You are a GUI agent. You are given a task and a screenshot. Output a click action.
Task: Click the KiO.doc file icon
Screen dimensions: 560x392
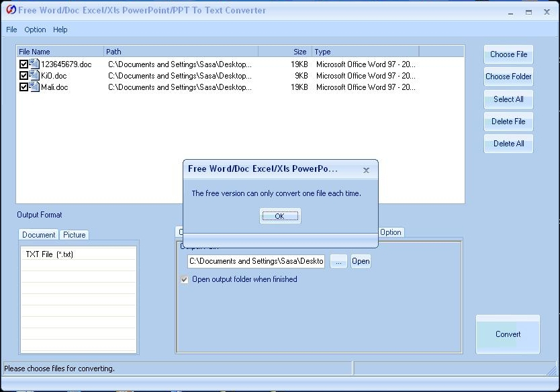pyautogui.click(x=34, y=75)
